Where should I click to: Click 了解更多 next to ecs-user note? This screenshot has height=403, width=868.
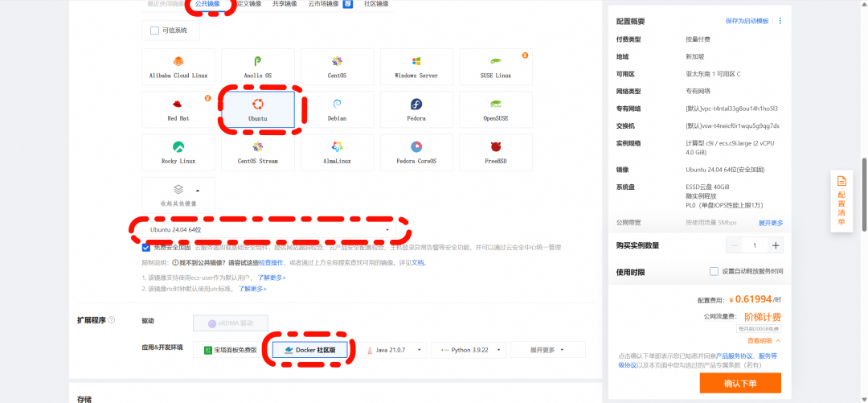click(x=271, y=278)
